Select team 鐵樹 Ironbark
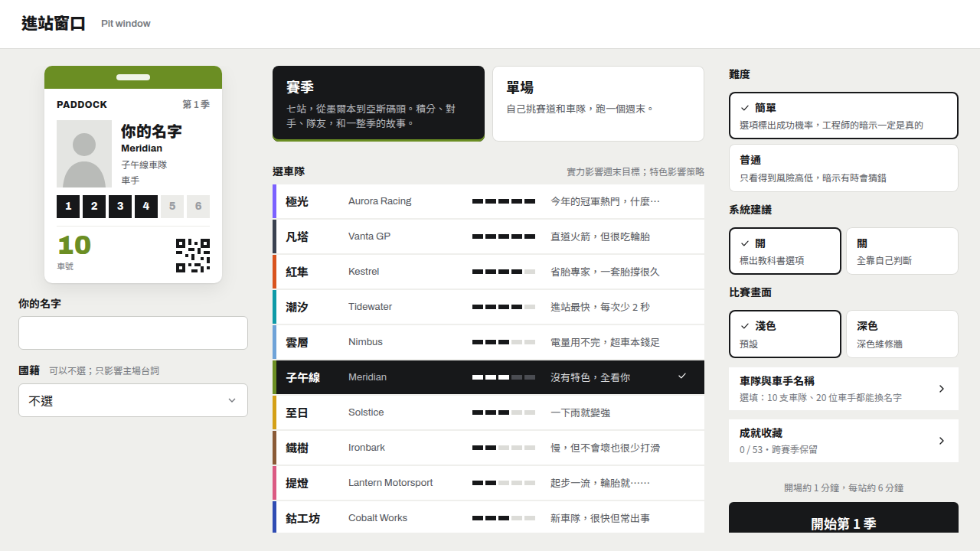980x551 pixels. 488,448
